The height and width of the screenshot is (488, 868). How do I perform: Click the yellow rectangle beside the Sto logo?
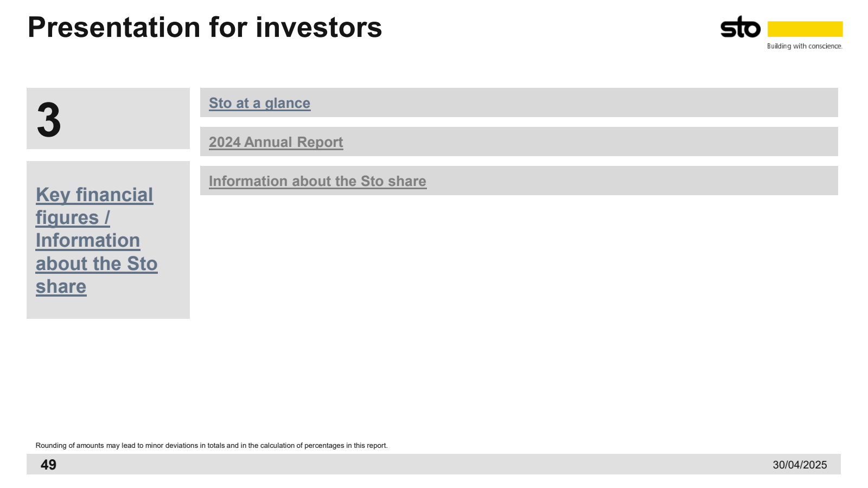pos(805,29)
